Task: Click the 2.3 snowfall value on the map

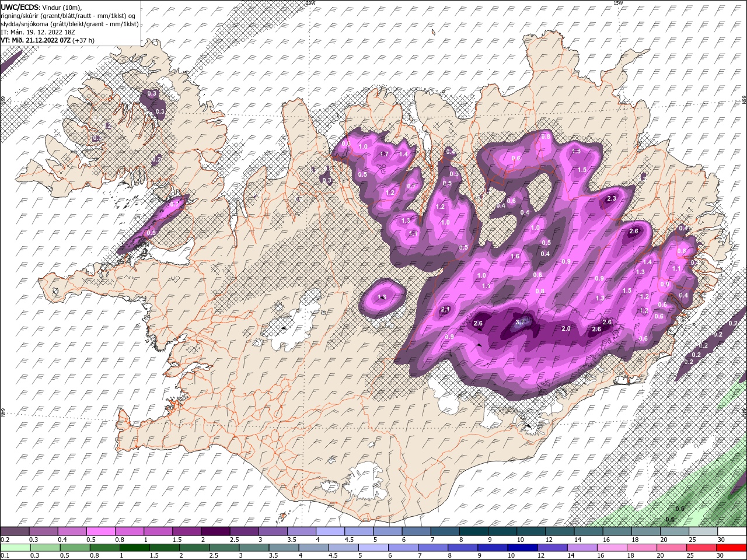Action: [612, 199]
